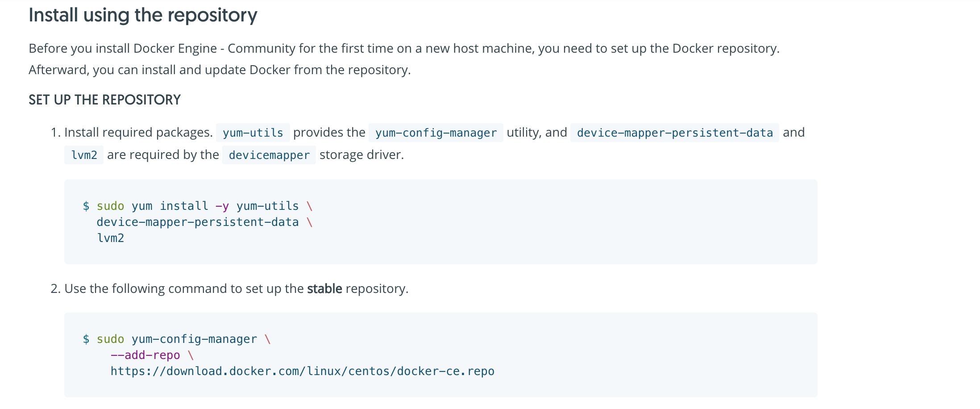Screen dimensions: 980x409
Task: Click the download.docker.com docker-ce.repo URL
Action: point(303,371)
